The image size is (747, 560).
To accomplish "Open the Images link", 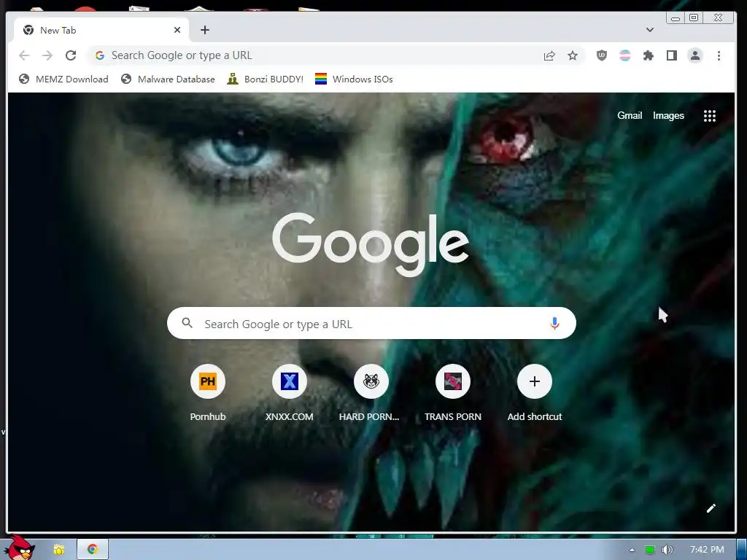I will (668, 116).
